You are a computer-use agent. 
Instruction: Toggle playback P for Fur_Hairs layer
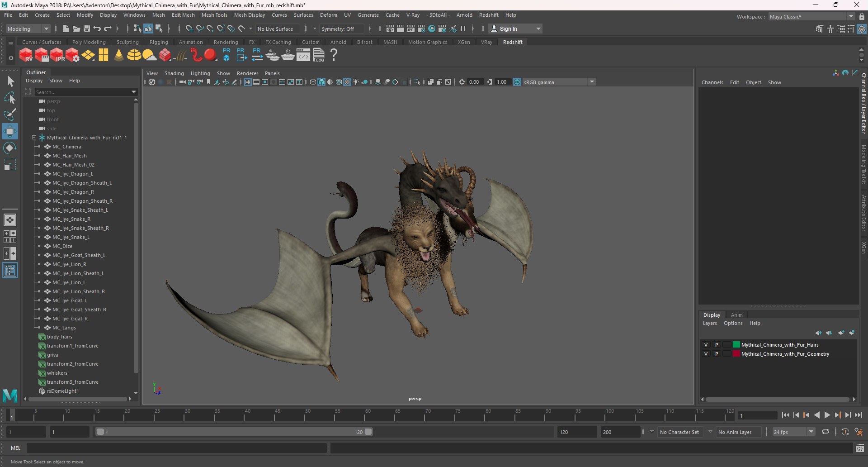[717, 345]
